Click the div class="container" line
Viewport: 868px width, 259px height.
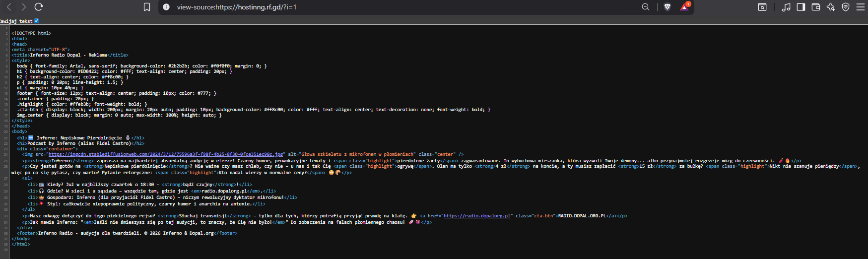(47, 149)
